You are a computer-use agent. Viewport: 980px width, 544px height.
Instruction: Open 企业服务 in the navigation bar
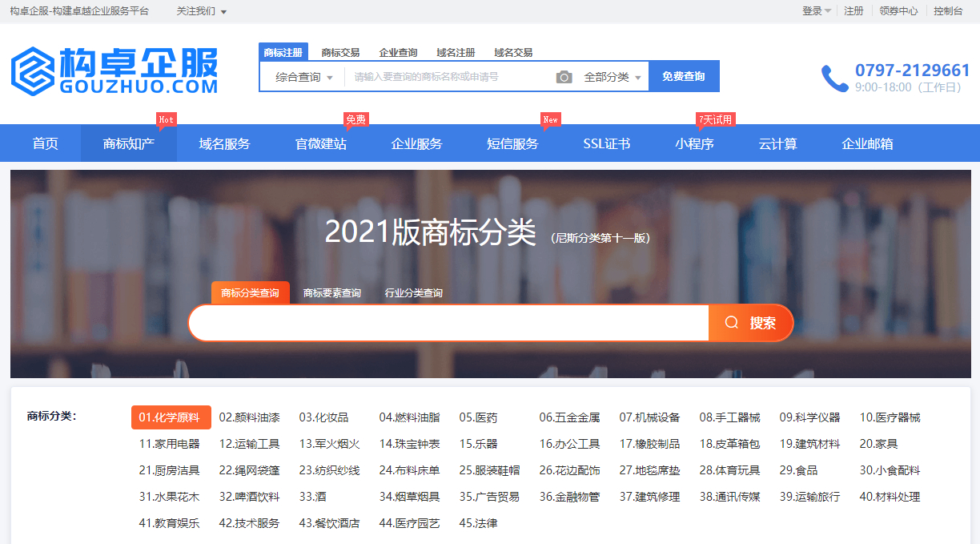[x=416, y=144]
